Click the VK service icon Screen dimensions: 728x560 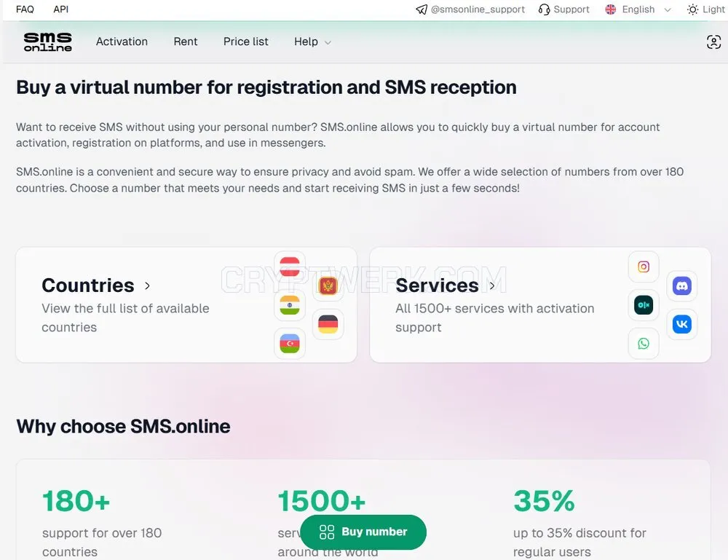click(x=682, y=324)
